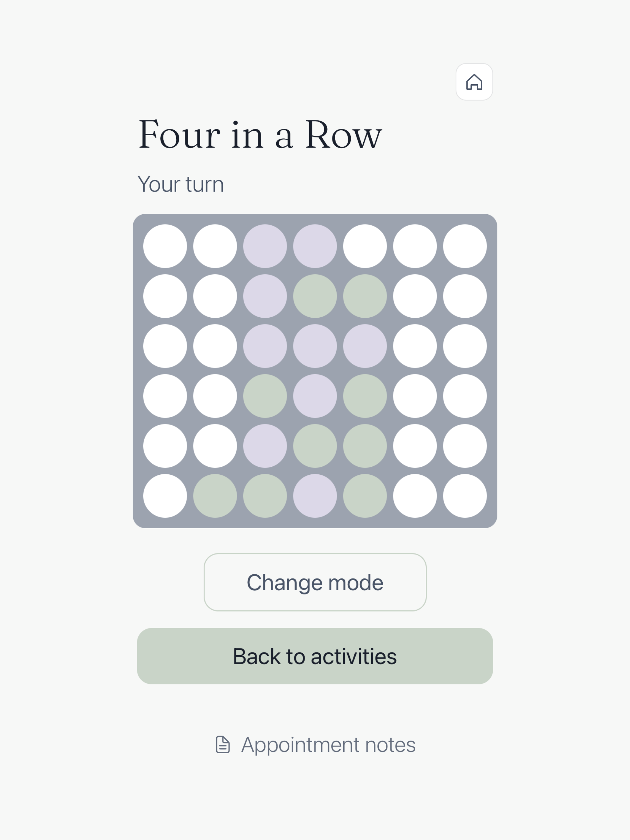Click the lavender piece atop the fourth column
630x840 pixels.
pyautogui.click(x=315, y=246)
